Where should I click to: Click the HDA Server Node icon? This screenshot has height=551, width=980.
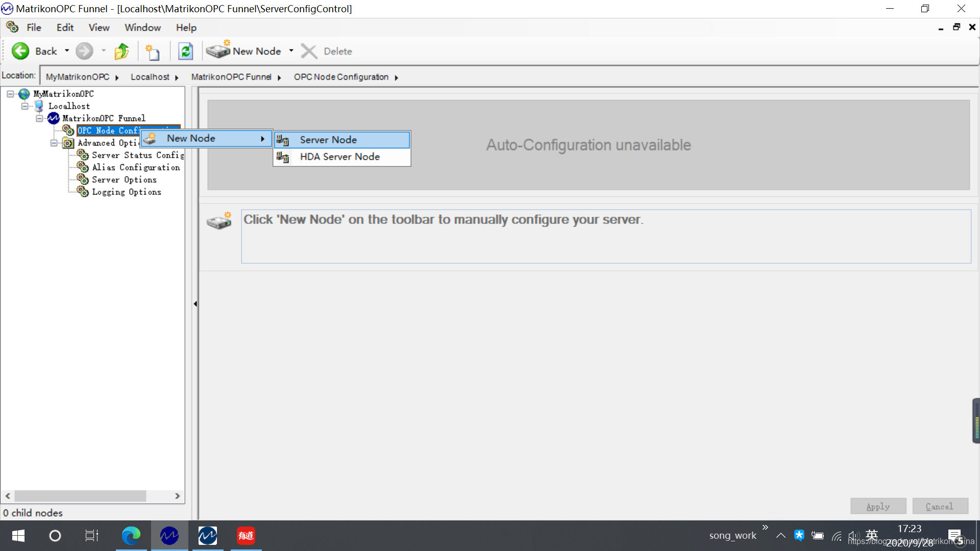283,156
